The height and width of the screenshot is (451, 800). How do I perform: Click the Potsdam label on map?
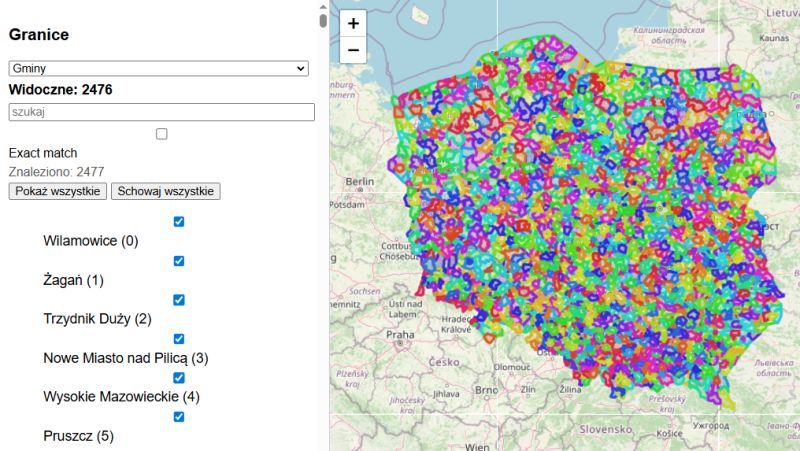point(347,205)
